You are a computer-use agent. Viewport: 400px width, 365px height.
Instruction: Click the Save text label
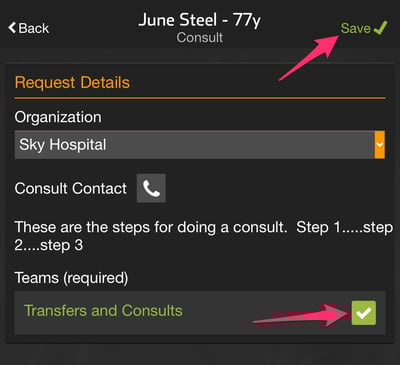pos(356,28)
